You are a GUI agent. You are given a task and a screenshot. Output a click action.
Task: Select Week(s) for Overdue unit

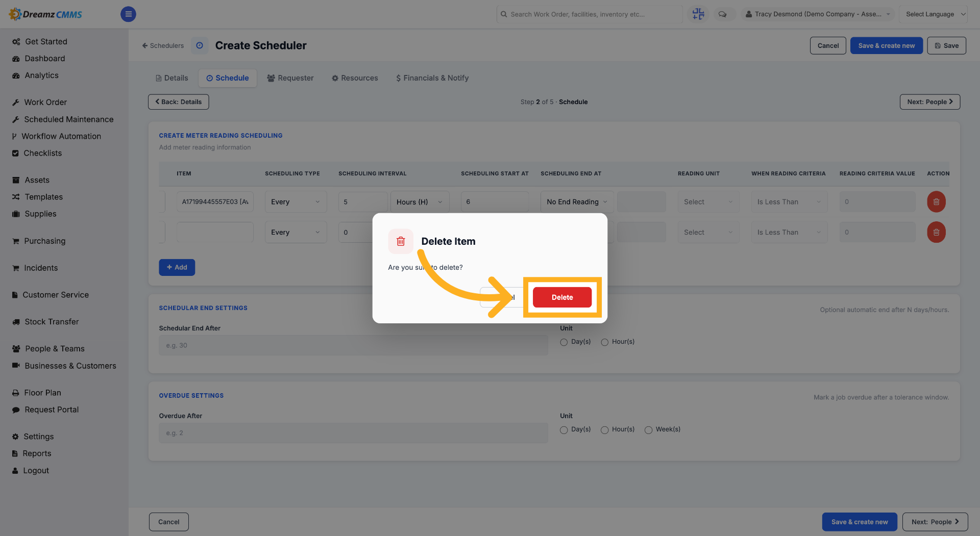tap(648, 430)
